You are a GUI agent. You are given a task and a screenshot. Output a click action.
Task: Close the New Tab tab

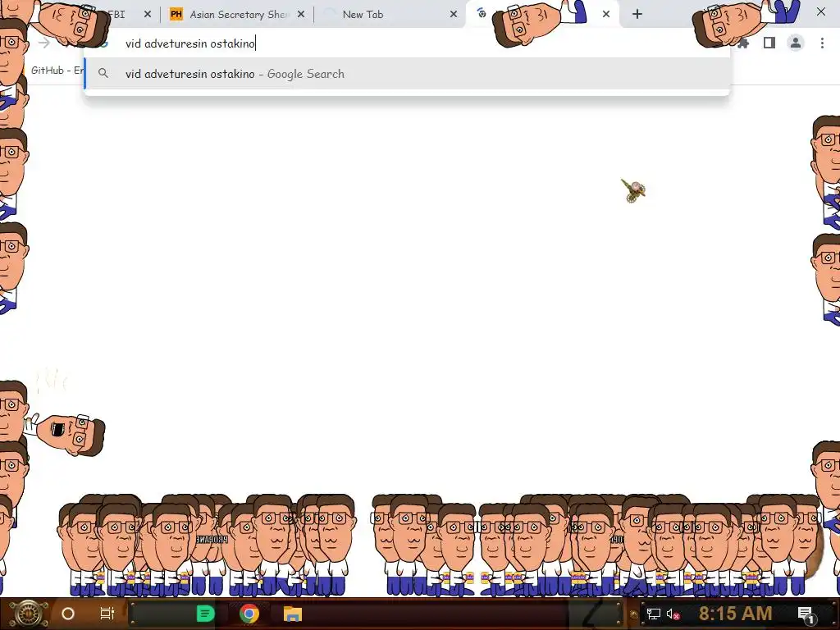pos(454,15)
